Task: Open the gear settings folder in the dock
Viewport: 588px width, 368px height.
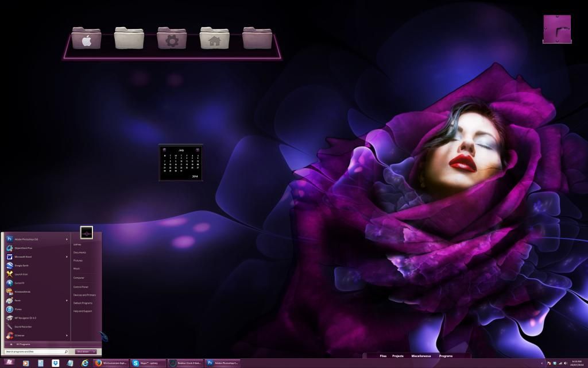Action: [x=172, y=38]
